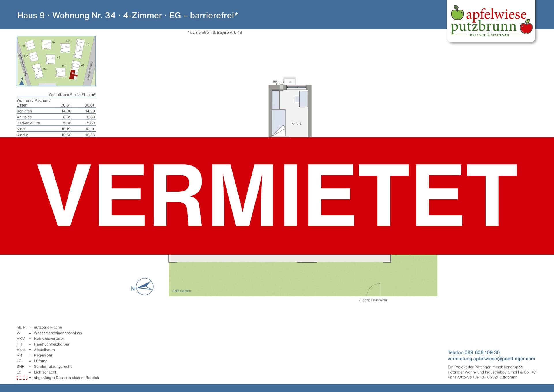This screenshot has height=392, width=554.
Task: Click the Kind 2 room label in floor plan
Action: pyautogui.click(x=296, y=123)
